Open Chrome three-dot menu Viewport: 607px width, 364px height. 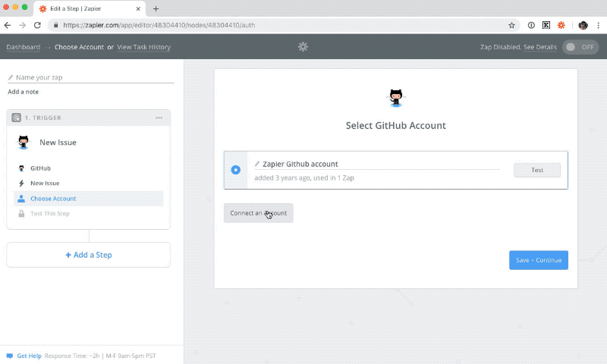point(598,25)
